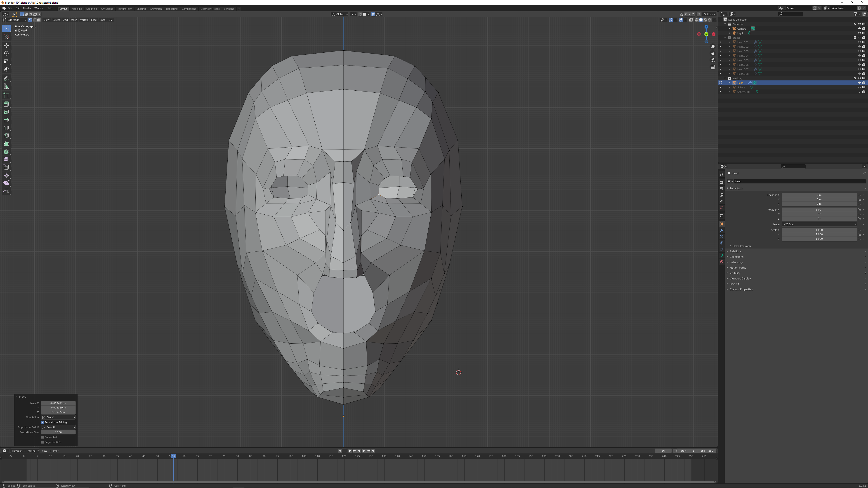Select the Spin tool

click(6, 152)
